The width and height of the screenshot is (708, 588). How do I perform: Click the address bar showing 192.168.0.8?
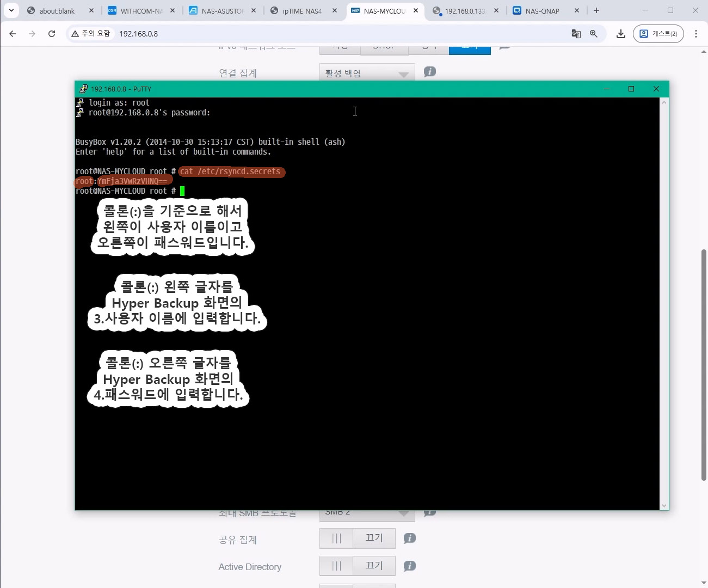pyautogui.click(x=327, y=34)
